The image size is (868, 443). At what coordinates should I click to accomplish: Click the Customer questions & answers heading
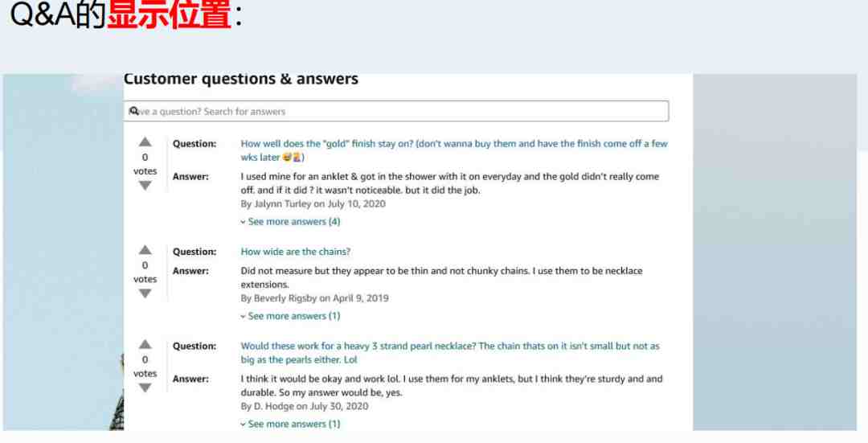[x=241, y=79]
